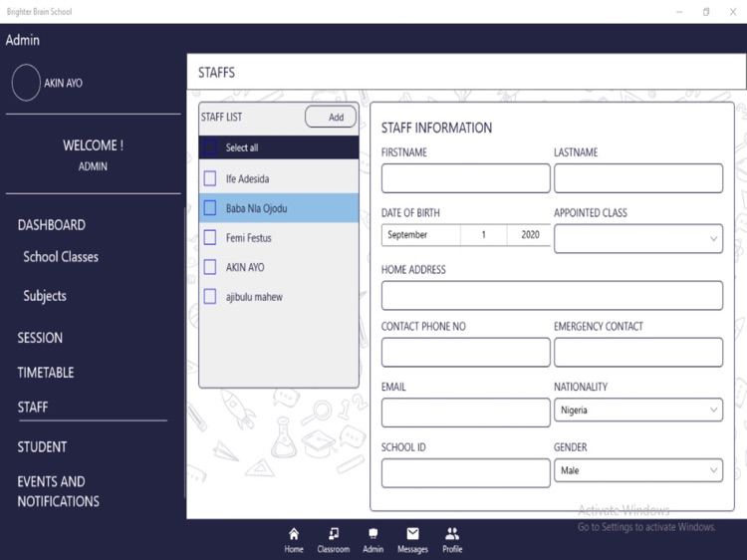Select the Admin icon in bottom bar
The width and height of the screenshot is (747, 560).
click(x=373, y=535)
